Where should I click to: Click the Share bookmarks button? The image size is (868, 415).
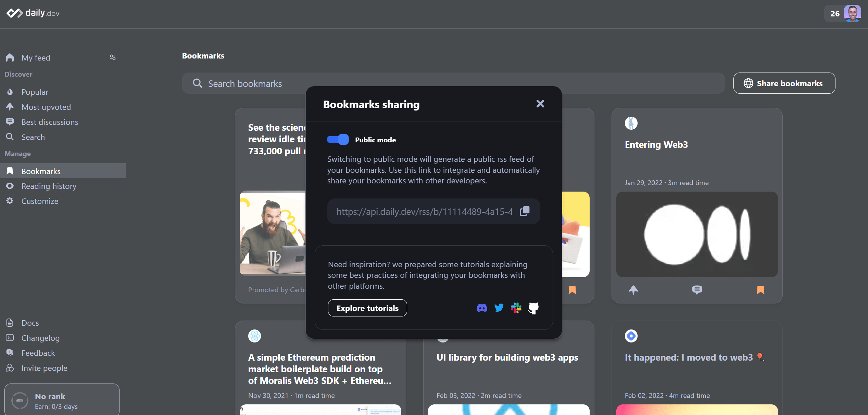click(x=784, y=83)
